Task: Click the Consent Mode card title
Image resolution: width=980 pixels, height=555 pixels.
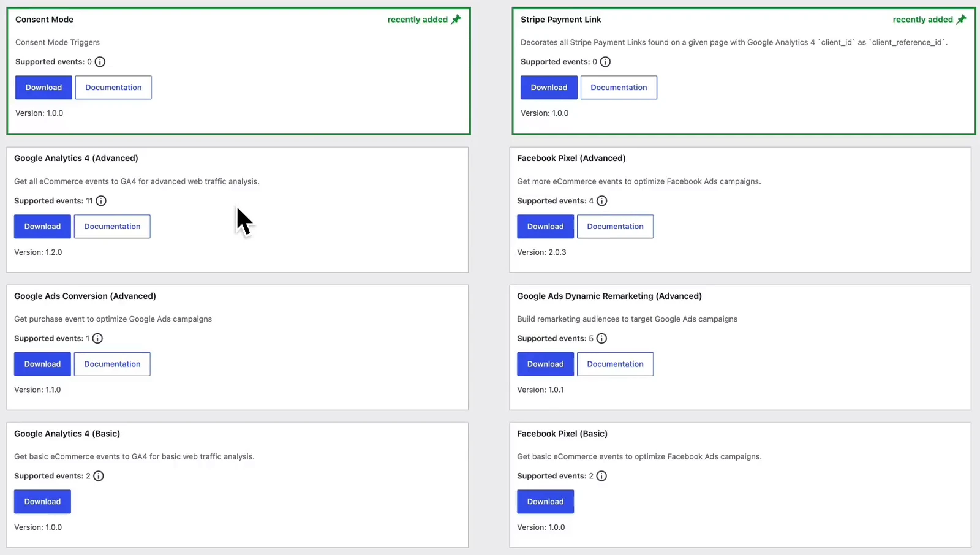Action: click(x=44, y=20)
